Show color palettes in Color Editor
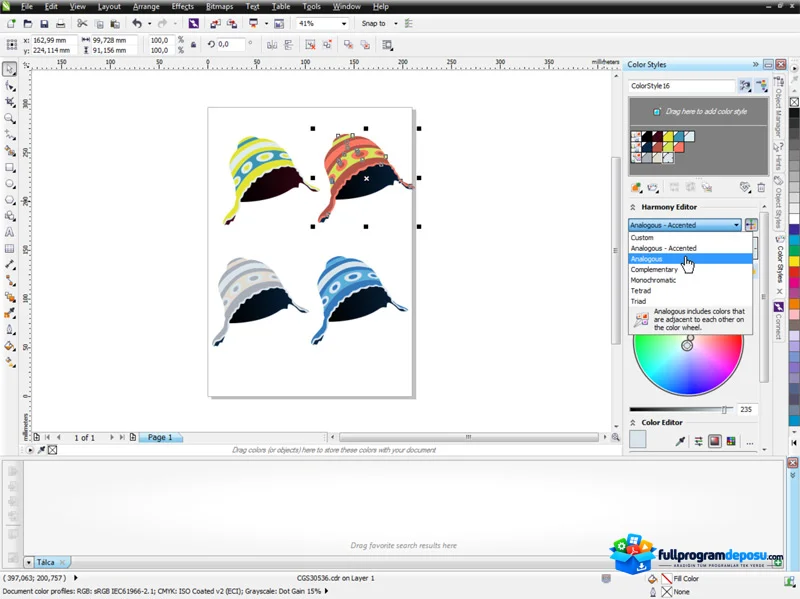 coord(731,442)
